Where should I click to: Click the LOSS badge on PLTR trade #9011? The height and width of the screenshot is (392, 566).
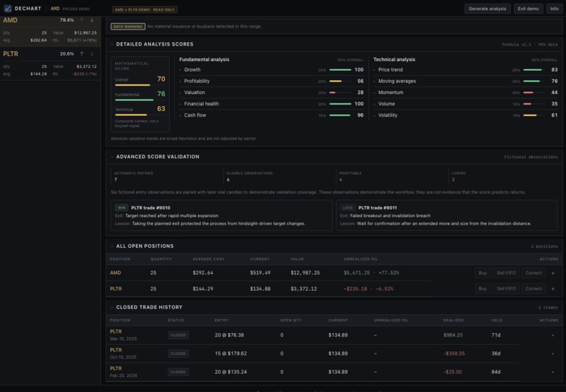pyautogui.click(x=348, y=207)
